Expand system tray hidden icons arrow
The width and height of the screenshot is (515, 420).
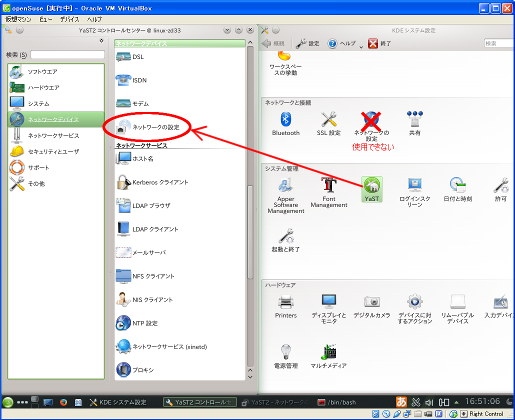[456, 402]
